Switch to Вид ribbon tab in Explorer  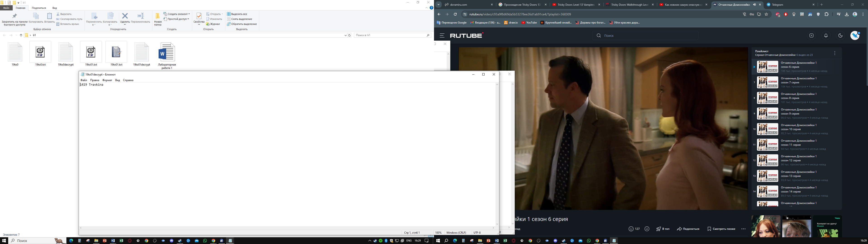[x=54, y=8]
